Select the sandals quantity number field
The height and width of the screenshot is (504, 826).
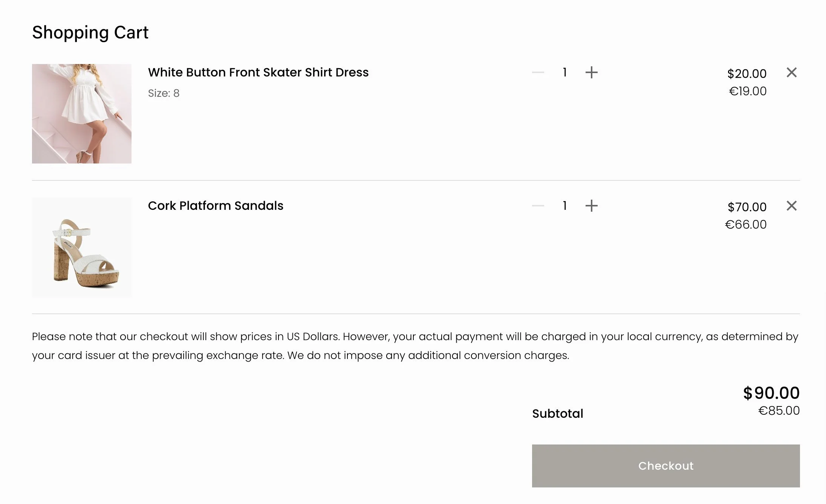(x=564, y=206)
